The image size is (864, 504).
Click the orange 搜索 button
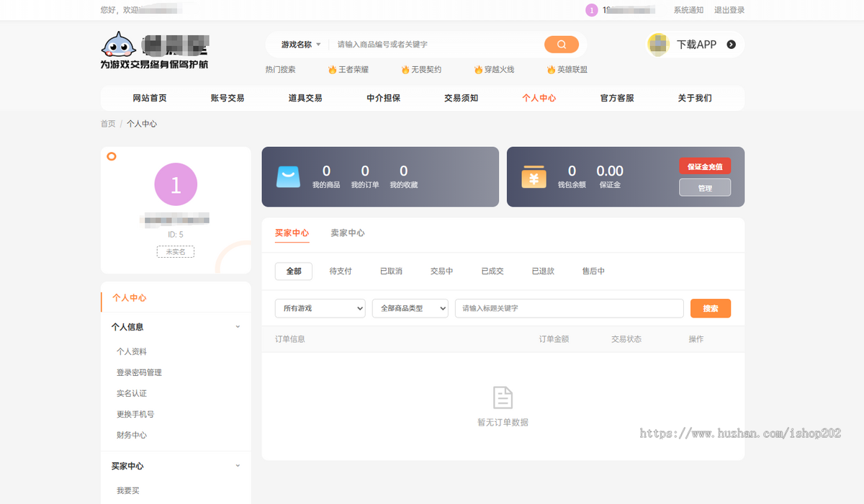pos(711,308)
